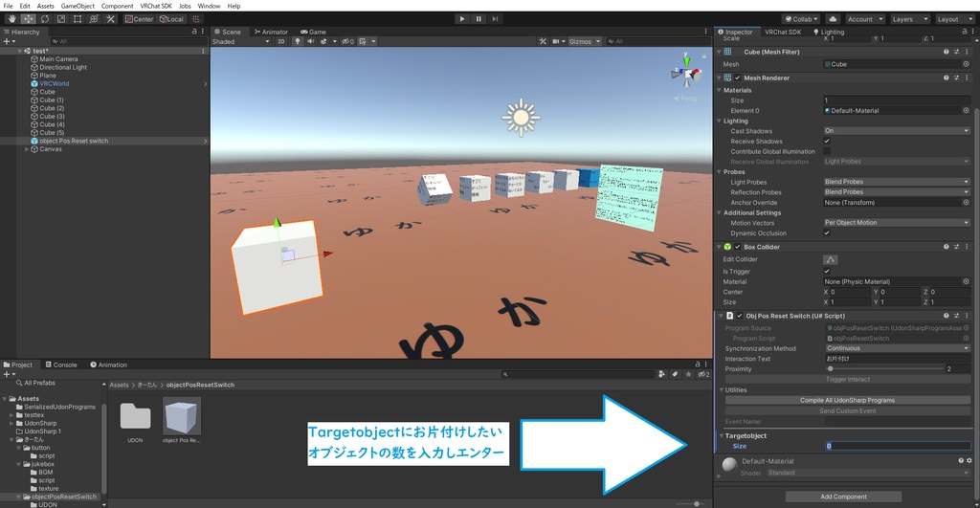
Task: Select the Transform tool
Action: click(94, 19)
